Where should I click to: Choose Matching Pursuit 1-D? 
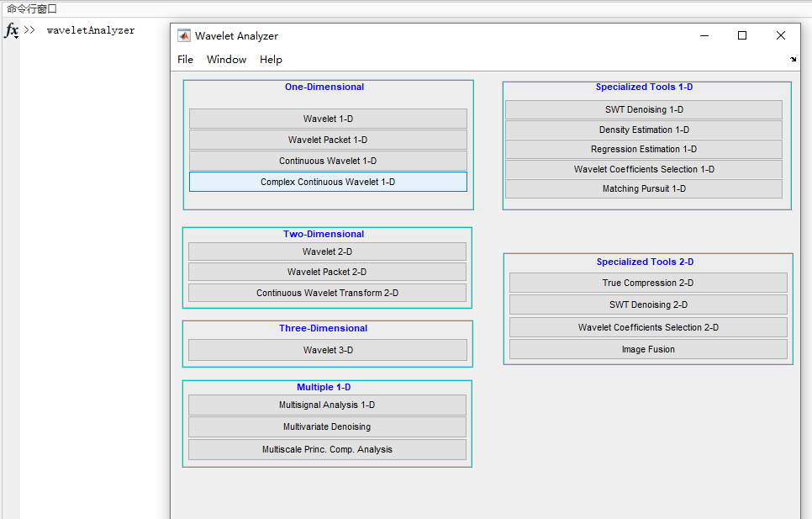[644, 188]
